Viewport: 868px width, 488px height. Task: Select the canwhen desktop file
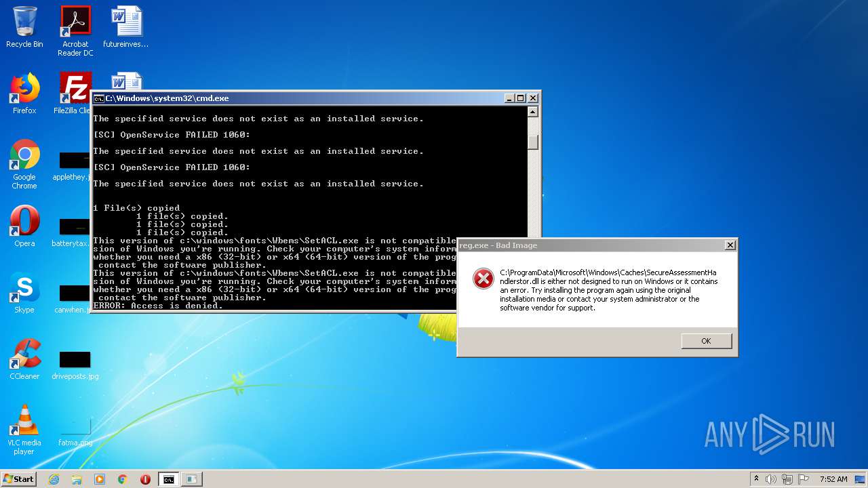72,298
